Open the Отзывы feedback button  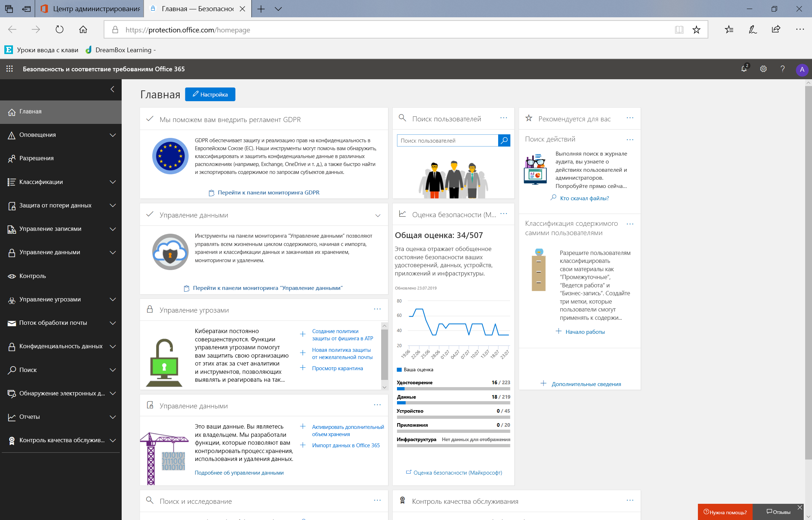779,512
